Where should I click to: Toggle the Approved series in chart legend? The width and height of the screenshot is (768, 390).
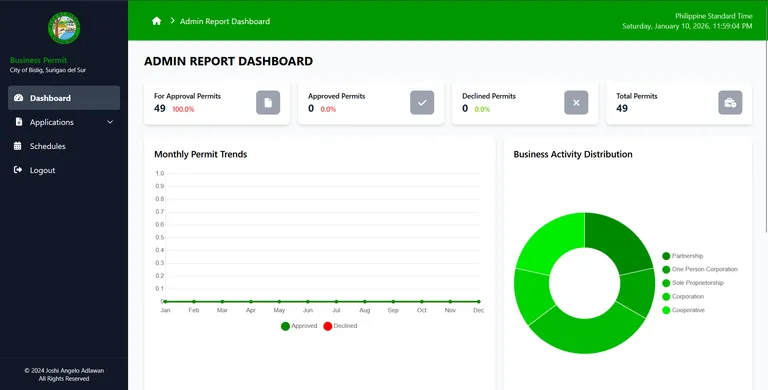point(299,326)
